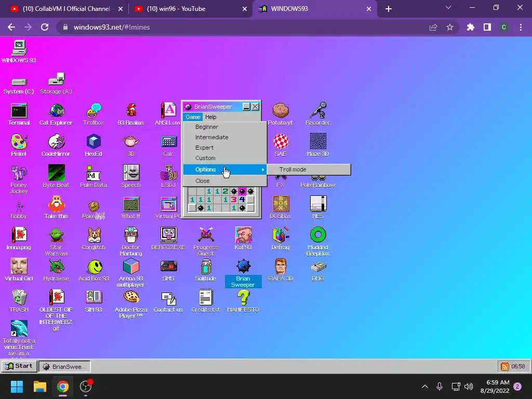The width and height of the screenshot is (532, 399).
Task: Open the What If icon
Action: point(131,208)
